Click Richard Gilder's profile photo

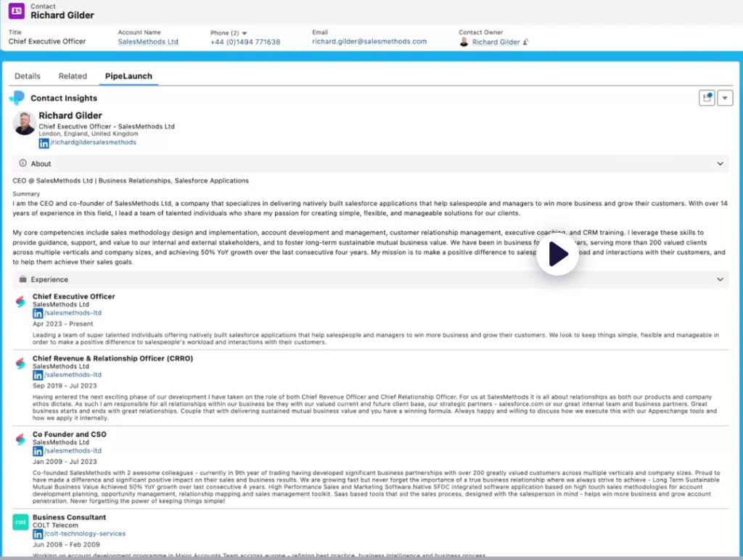tap(25, 123)
